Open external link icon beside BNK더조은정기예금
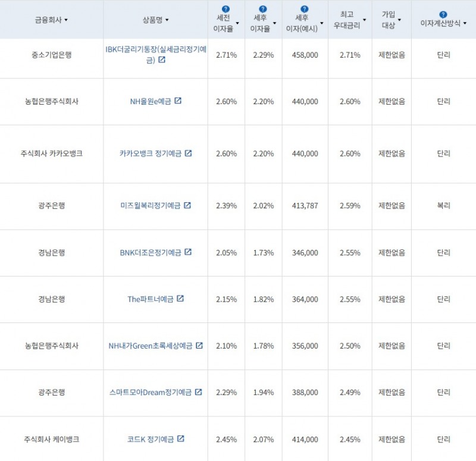 pyautogui.click(x=189, y=252)
